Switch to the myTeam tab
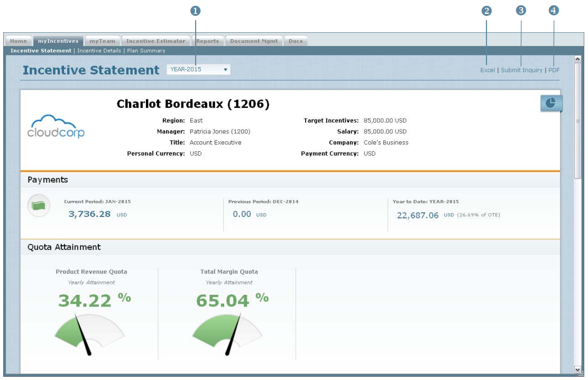 pyautogui.click(x=103, y=41)
